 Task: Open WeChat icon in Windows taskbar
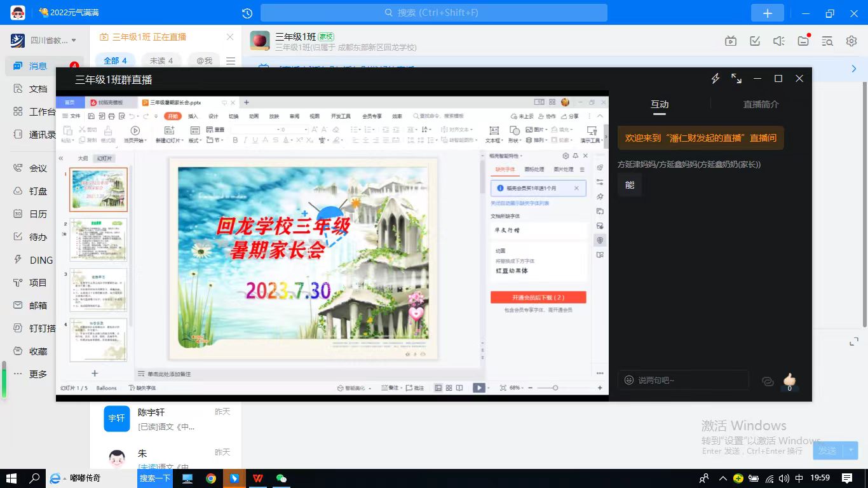pyautogui.click(x=281, y=478)
